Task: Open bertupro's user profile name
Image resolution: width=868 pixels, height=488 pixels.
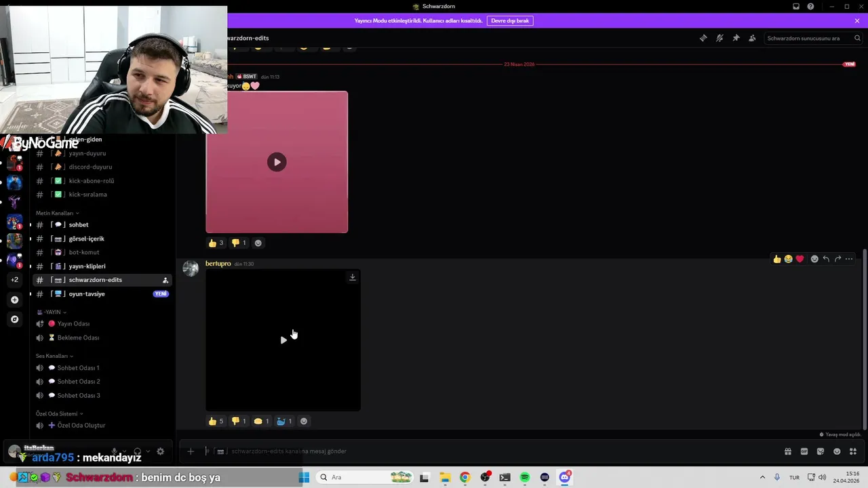Action: click(x=218, y=264)
